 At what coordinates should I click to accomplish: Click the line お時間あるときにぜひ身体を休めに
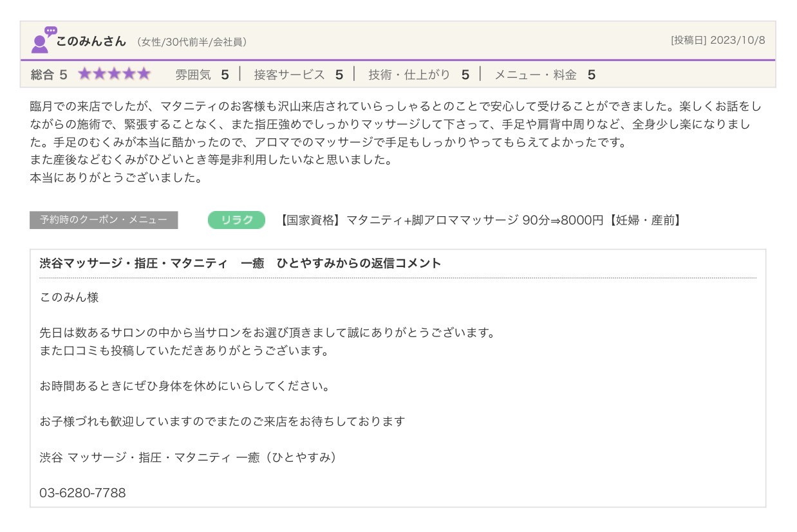(x=185, y=387)
